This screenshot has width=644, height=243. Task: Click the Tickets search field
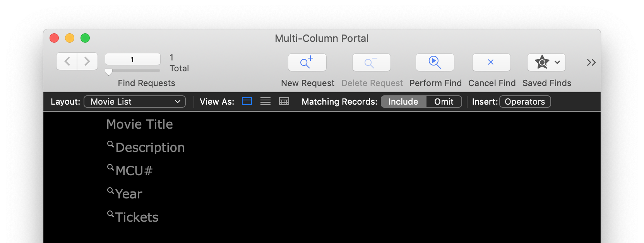click(137, 217)
